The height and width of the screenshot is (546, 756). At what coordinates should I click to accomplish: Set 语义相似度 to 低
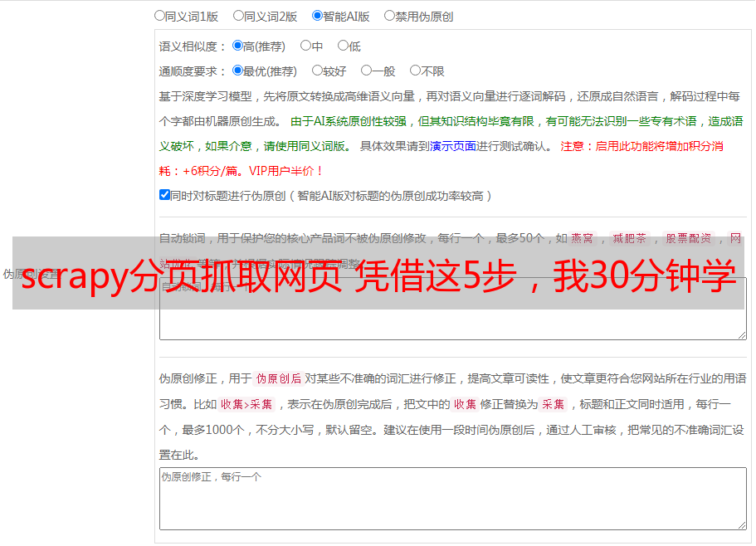[x=343, y=46]
